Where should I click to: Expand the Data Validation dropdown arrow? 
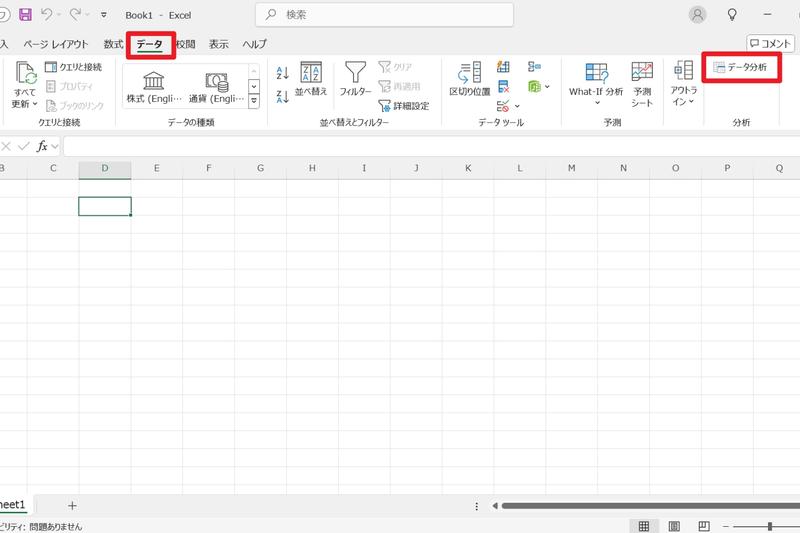[x=517, y=106]
